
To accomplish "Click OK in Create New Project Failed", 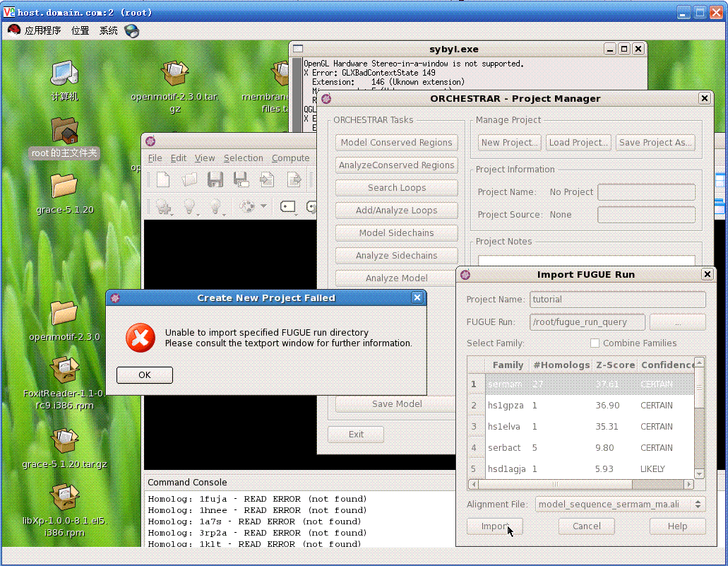I will click(x=144, y=375).
